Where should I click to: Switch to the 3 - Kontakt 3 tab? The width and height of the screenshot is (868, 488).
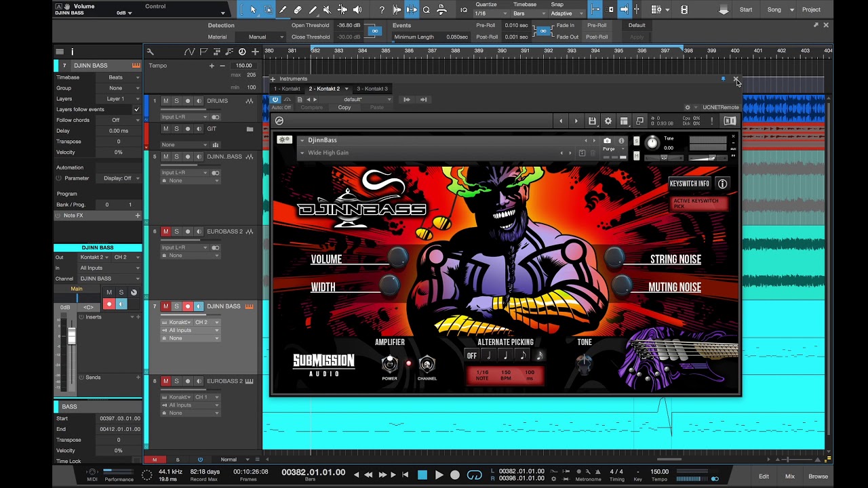click(372, 89)
